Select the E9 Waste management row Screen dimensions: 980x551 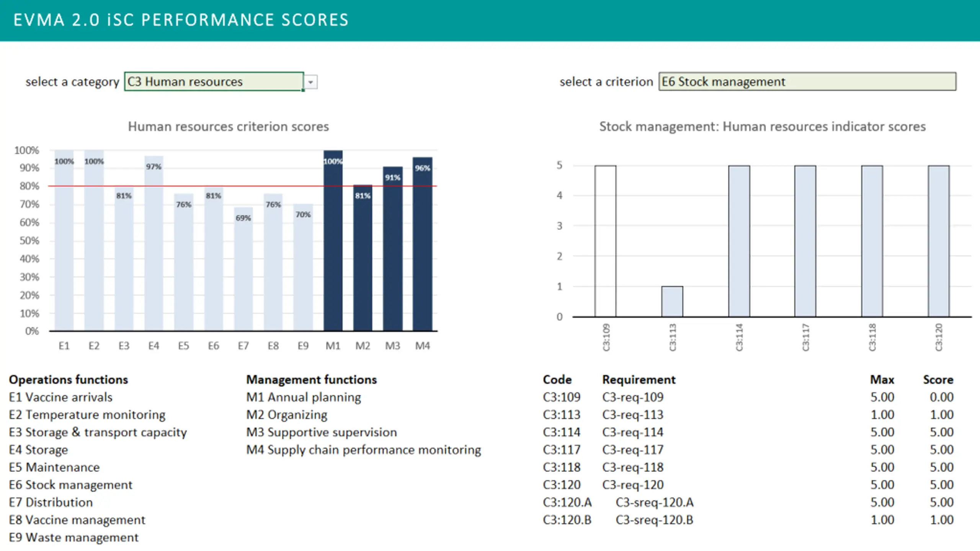click(74, 538)
